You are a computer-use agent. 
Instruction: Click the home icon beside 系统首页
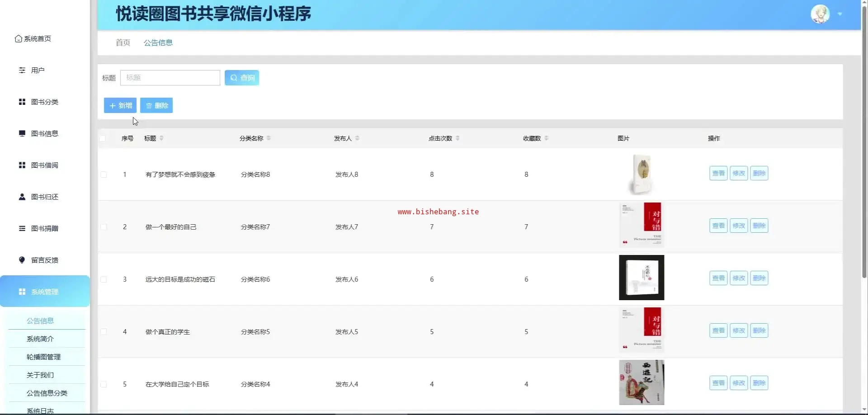pos(19,39)
